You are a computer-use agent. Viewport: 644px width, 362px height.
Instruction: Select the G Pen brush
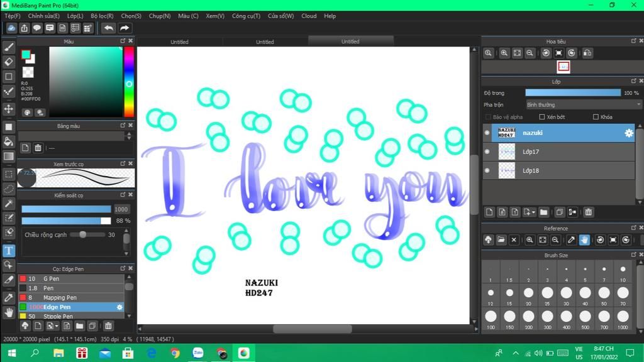(x=71, y=278)
